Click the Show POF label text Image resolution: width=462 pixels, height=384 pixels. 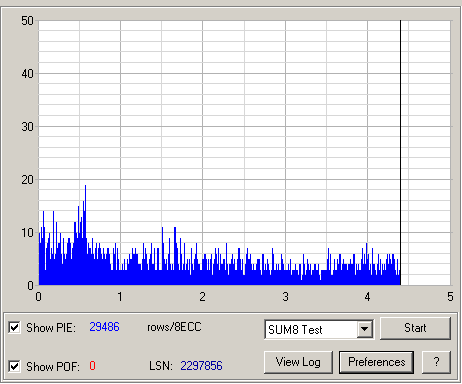pyautogui.click(x=53, y=366)
